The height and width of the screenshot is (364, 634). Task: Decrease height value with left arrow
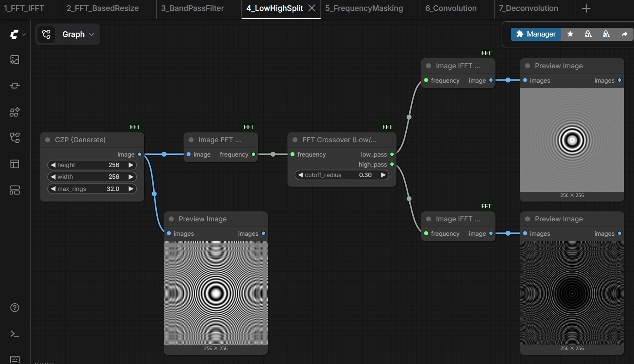coord(53,165)
